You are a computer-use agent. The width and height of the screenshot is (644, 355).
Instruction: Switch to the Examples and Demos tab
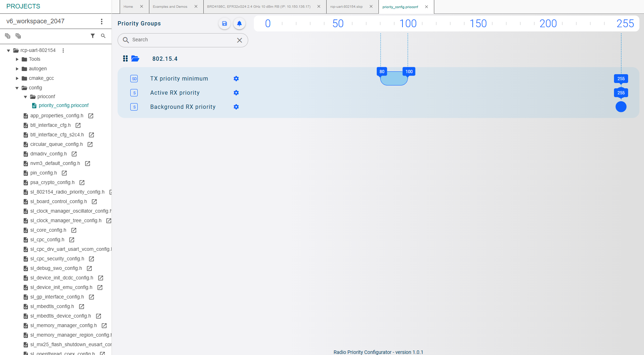[170, 7]
